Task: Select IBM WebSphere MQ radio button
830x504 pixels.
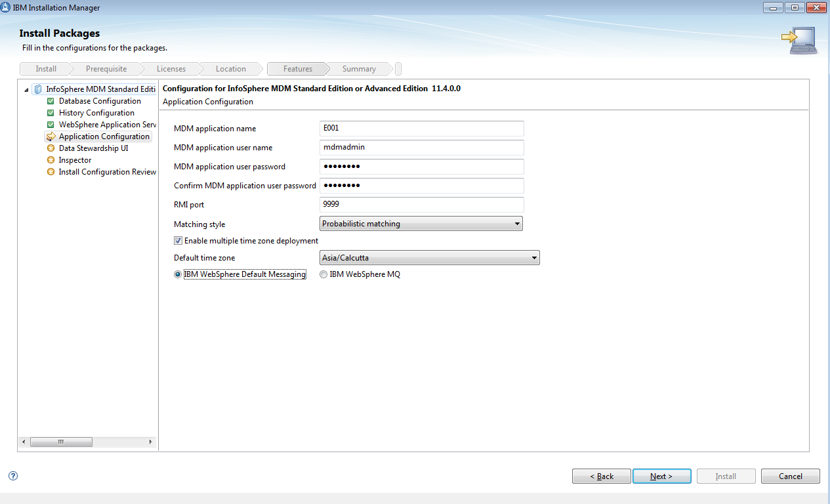Action: [x=323, y=275]
